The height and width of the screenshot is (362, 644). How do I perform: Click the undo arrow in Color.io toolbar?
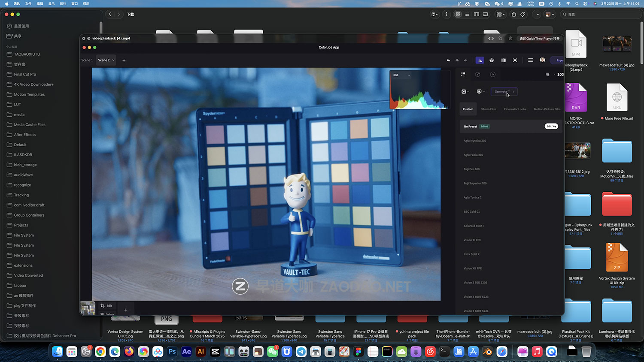click(448, 60)
